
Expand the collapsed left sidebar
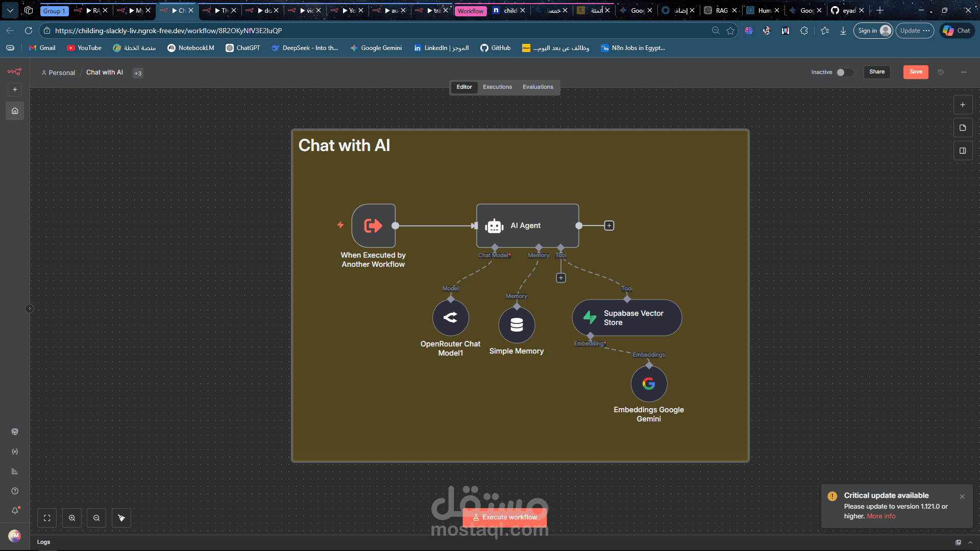(x=30, y=309)
